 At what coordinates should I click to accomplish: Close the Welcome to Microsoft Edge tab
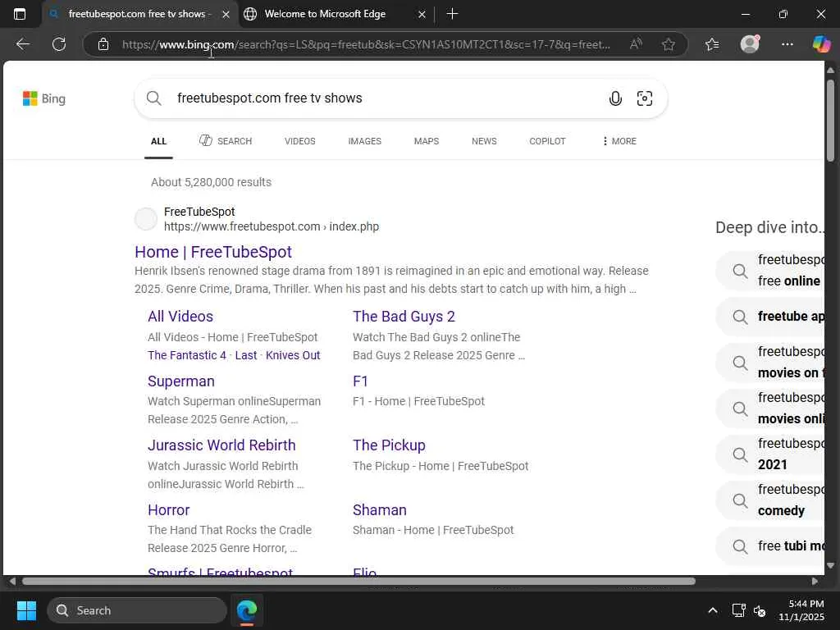[x=422, y=15]
